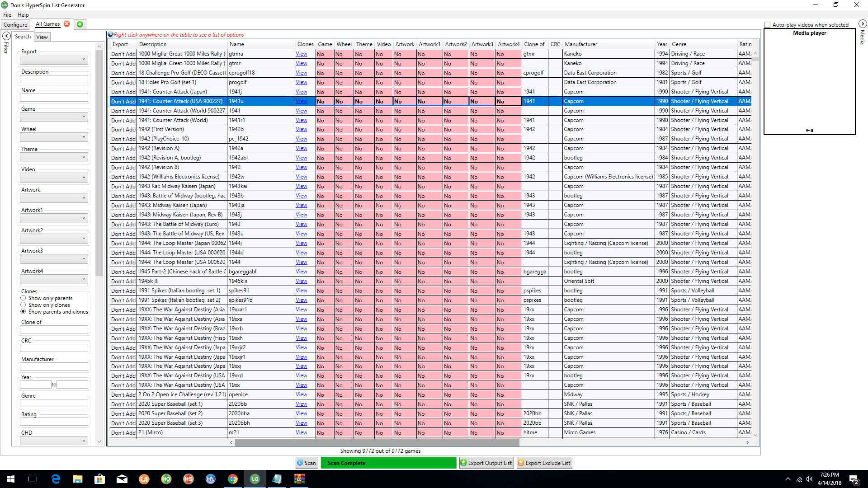Open the CHD filter dropdown
The width and height of the screenshot is (868, 488).
pos(54,441)
